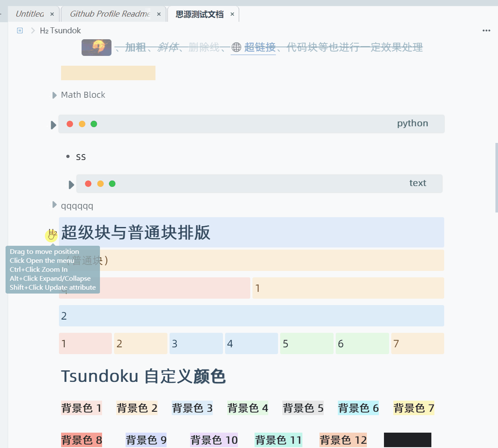Switch to the Untitled tab
This screenshot has height=448, width=498.
tap(30, 14)
